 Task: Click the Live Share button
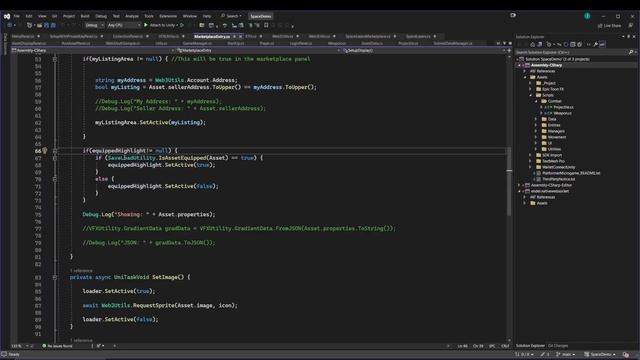pyautogui.click(x=609, y=25)
